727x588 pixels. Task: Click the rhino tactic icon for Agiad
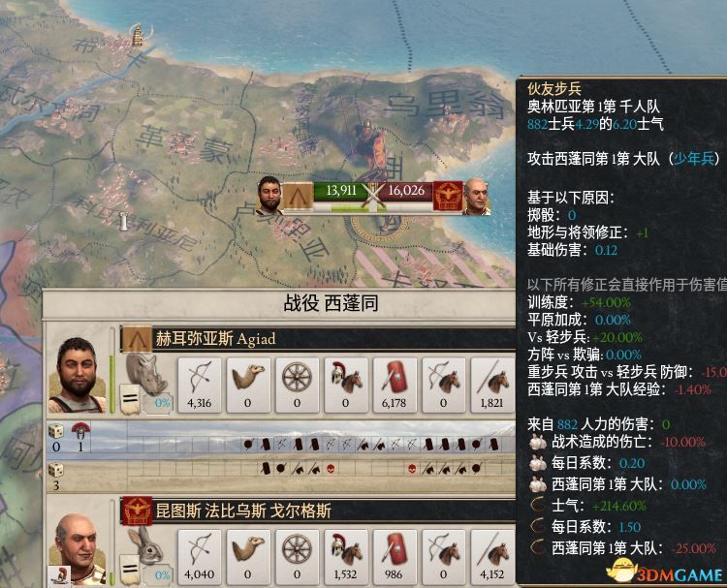(147, 374)
